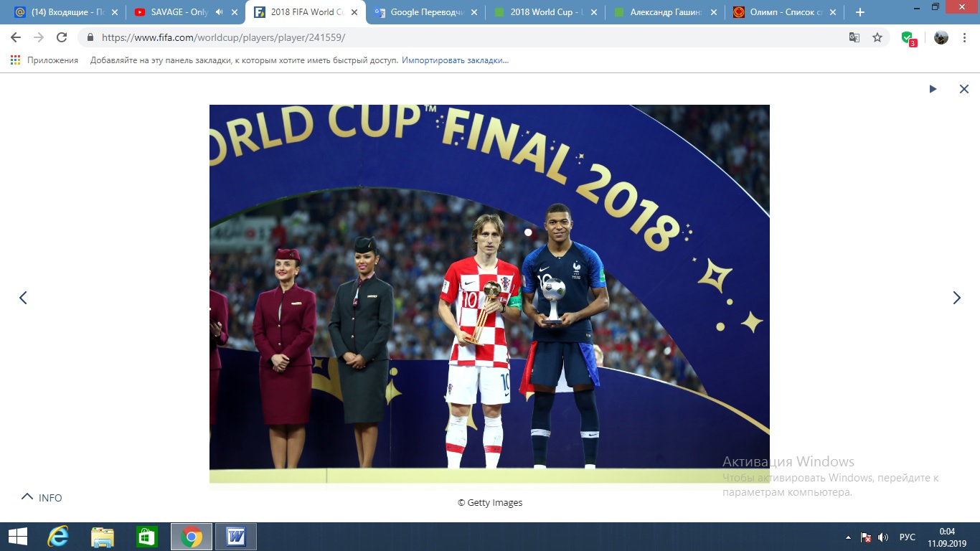Translate this page icon in address bar

(x=854, y=37)
